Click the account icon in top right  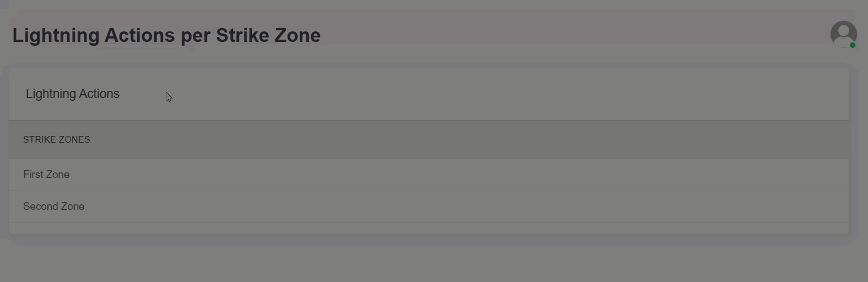843,34
